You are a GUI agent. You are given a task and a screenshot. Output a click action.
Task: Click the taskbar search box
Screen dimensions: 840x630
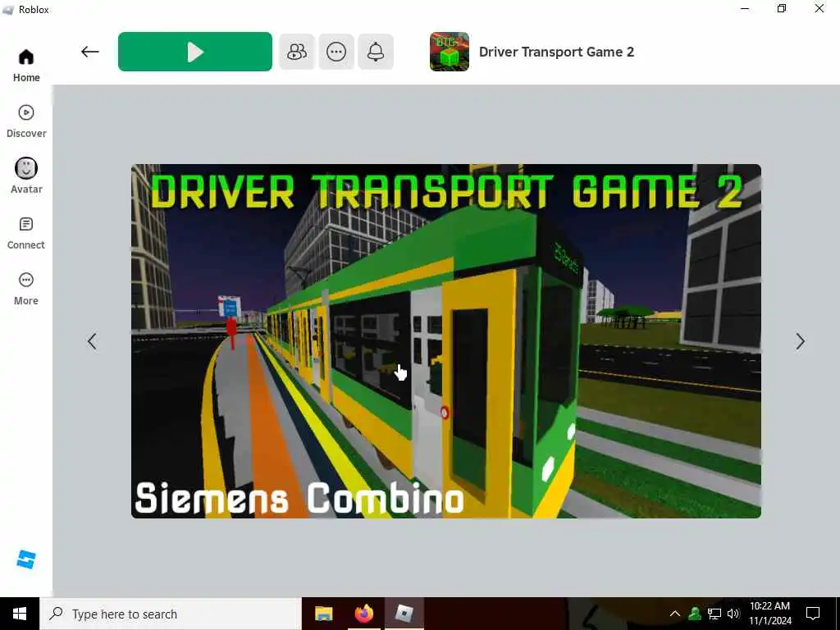(171, 614)
